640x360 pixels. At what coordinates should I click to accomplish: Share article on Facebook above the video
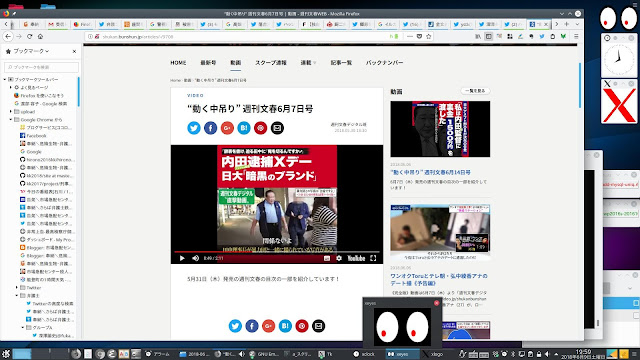pos(211,128)
